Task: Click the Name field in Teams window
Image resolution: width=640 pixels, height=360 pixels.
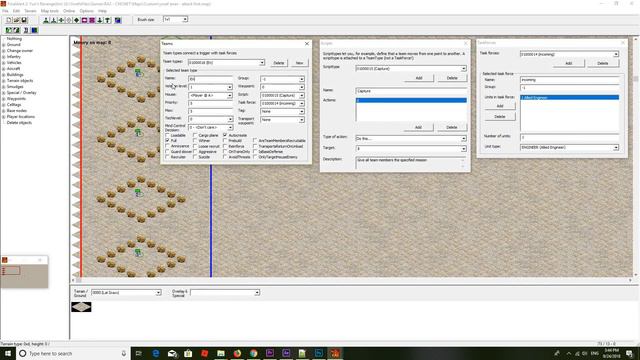Action: (x=211, y=78)
